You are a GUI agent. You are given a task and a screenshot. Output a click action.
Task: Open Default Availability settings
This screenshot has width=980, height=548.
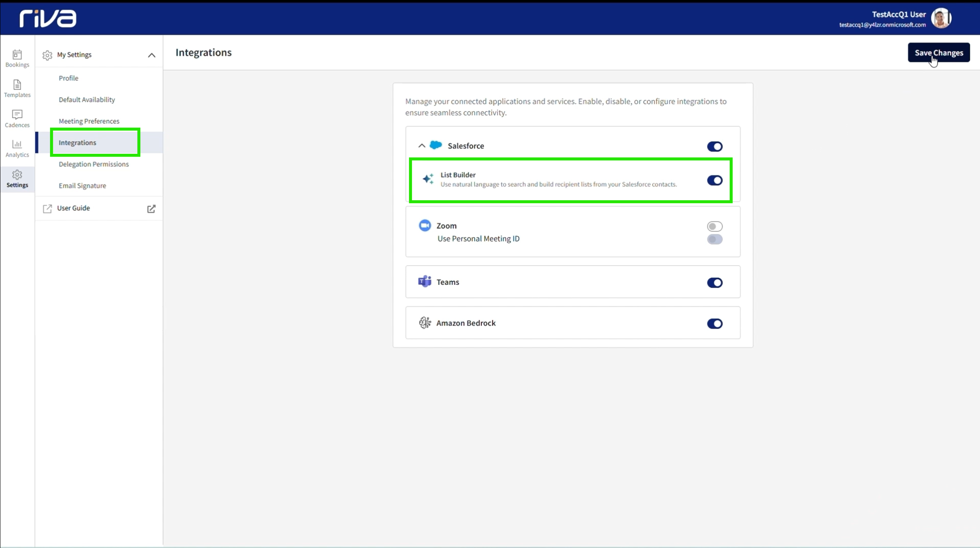pyautogui.click(x=87, y=99)
